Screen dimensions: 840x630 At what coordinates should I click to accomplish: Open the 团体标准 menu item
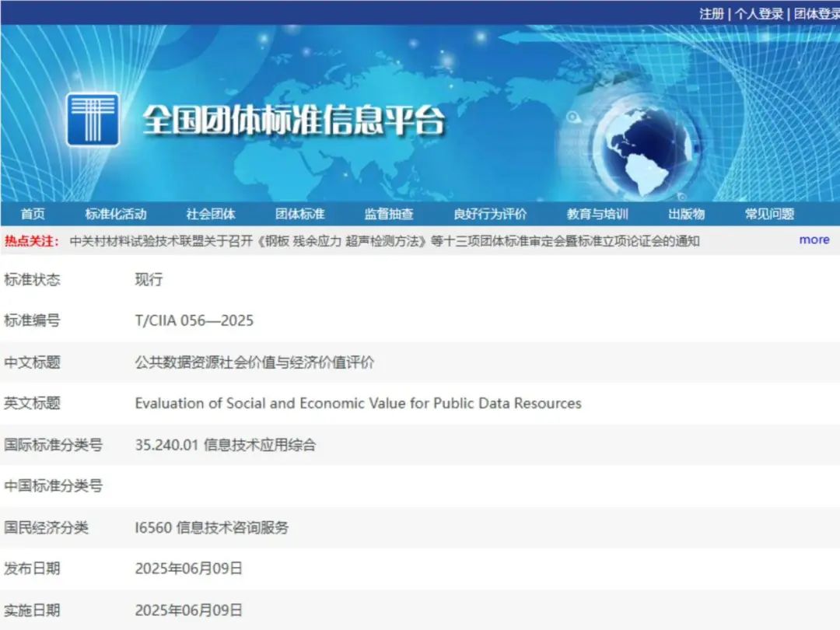point(300,214)
